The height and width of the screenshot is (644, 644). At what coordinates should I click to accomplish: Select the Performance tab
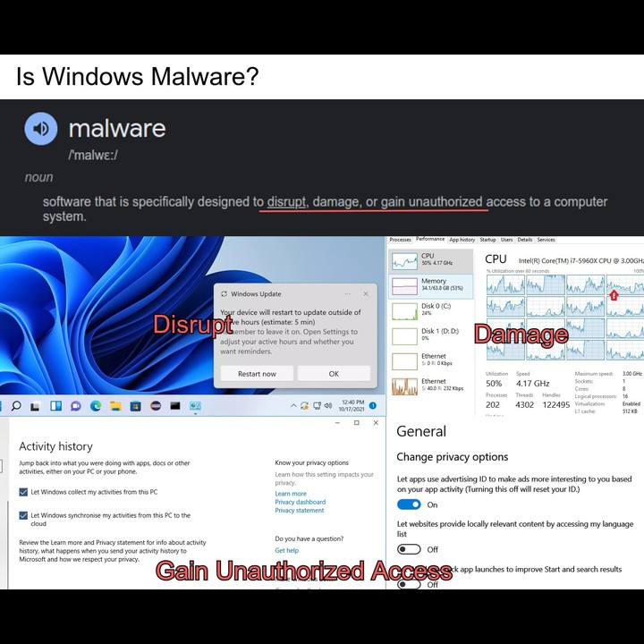tap(430, 239)
